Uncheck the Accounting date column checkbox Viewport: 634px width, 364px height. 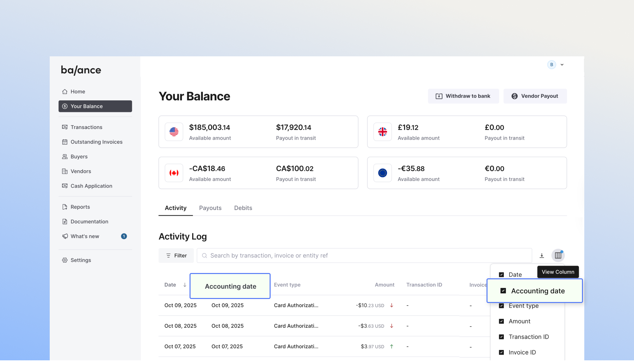pyautogui.click(x=503, y=291)
